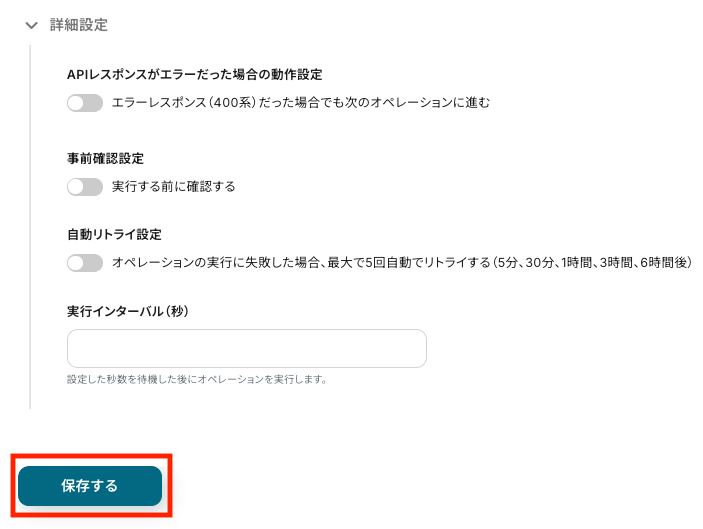Collapse the 詳細設定 chevron arrow

(x=32, y=24)
